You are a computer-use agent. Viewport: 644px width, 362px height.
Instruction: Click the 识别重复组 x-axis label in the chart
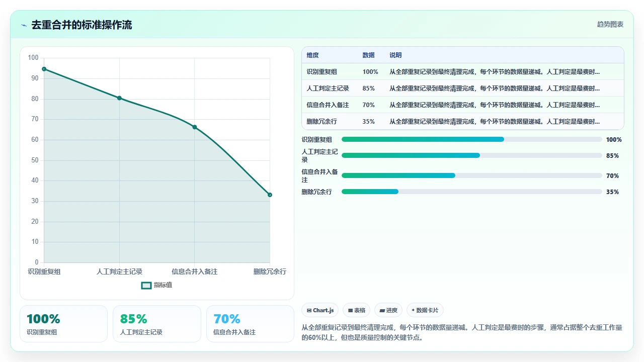[44, 271]
